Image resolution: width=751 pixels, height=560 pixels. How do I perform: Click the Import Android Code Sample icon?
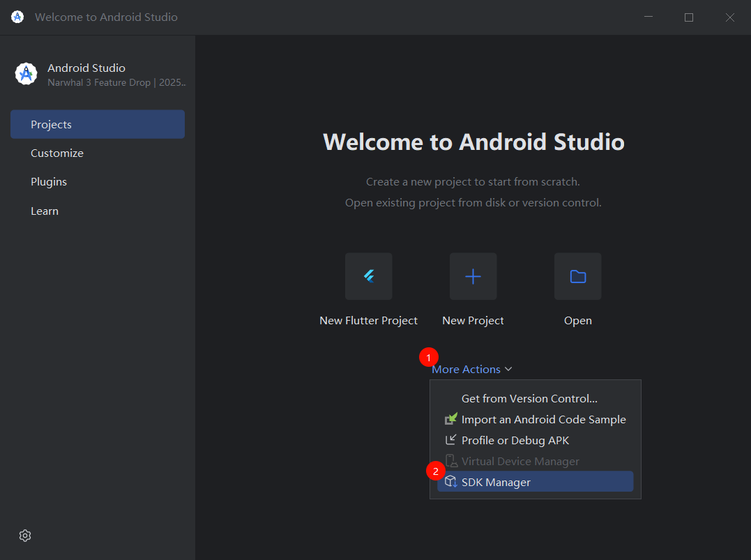[x=450, y=418]
